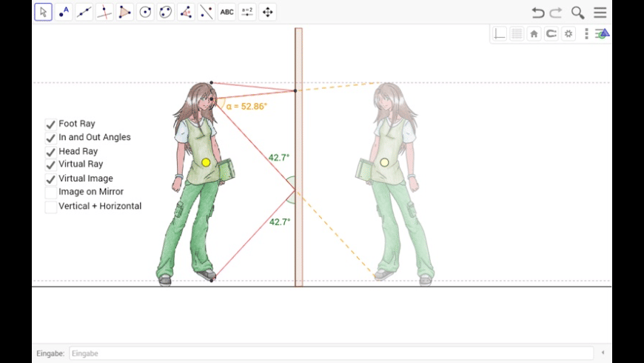Select the Line tool
Viewport: 644px width, 363px height.
click(x=84, y=12)
